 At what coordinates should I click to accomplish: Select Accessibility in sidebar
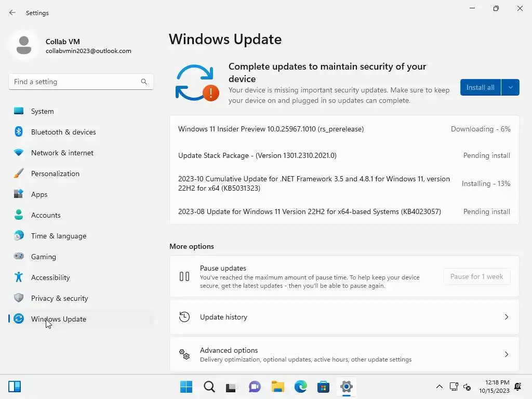coord(81,277)
